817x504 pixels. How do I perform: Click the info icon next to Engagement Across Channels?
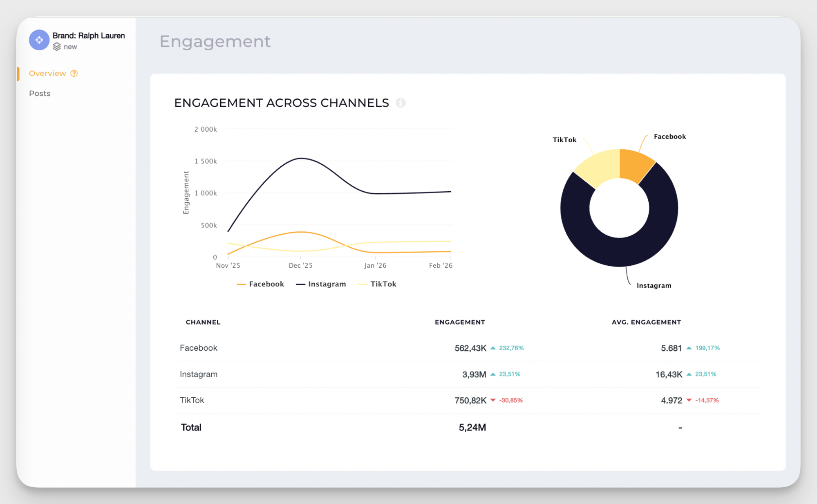coord(401,103)
